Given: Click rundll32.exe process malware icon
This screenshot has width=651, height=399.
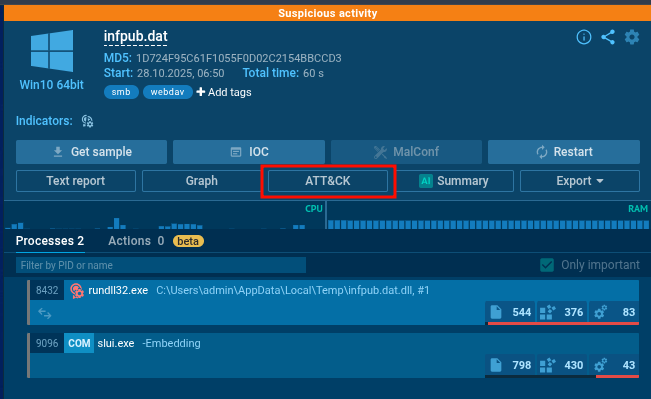Looking at the screenshot, I should pyautogui.click(x=77, y=290).
